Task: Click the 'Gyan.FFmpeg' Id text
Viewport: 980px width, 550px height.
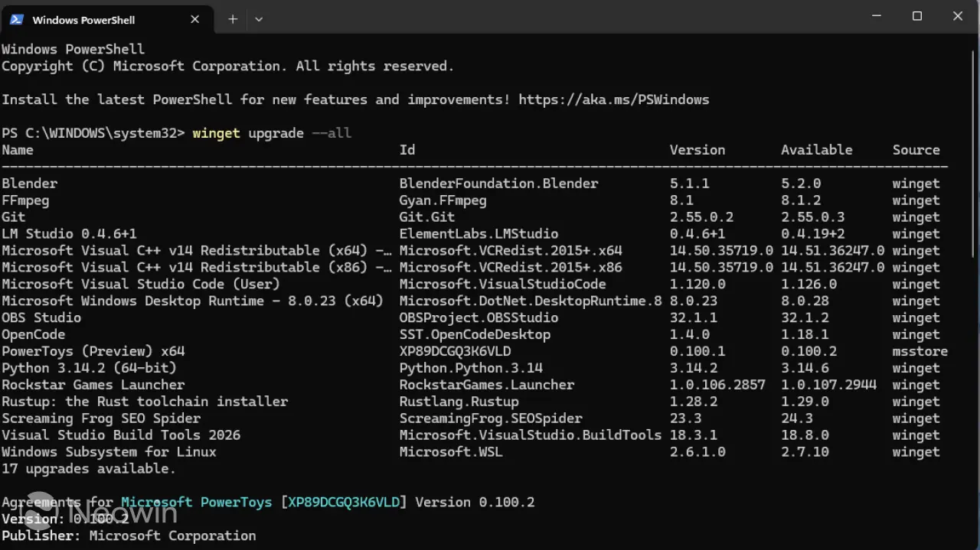Action: 443,200
